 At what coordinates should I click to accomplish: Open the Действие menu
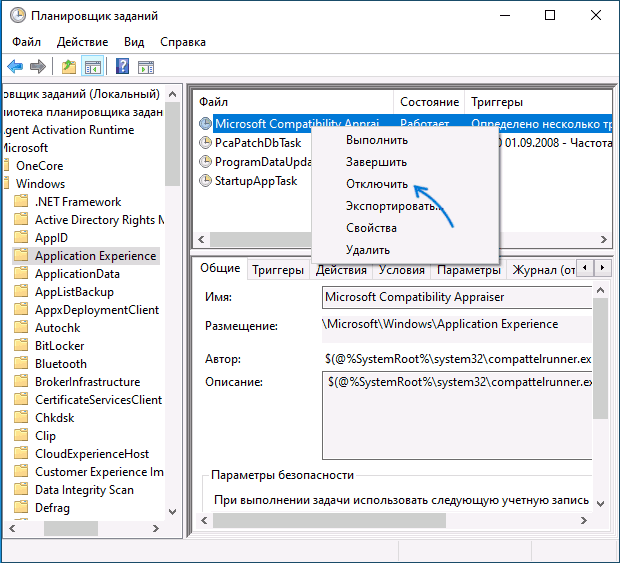point(82,42)
